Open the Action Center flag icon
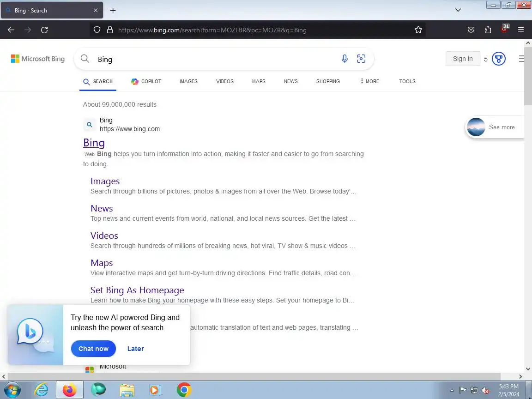532x399 pixels. pos(463,391)
